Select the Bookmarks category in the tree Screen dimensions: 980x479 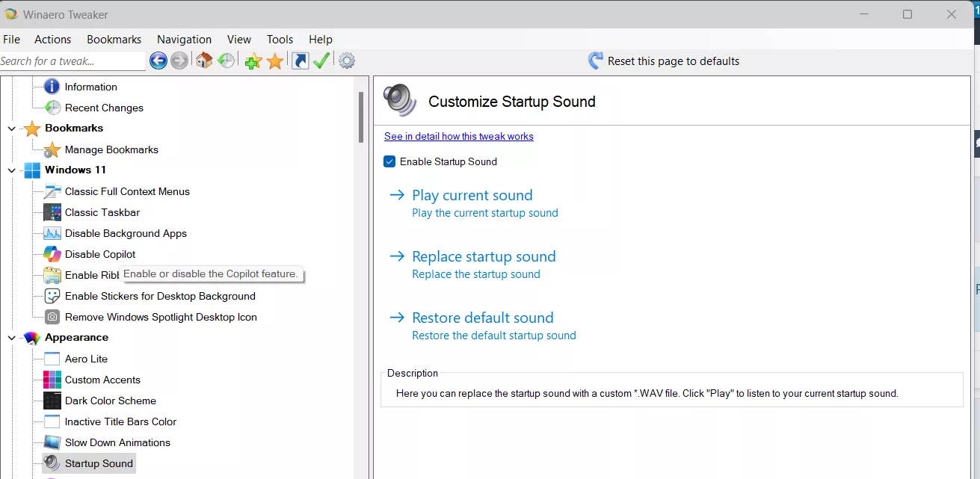[74, 129]
